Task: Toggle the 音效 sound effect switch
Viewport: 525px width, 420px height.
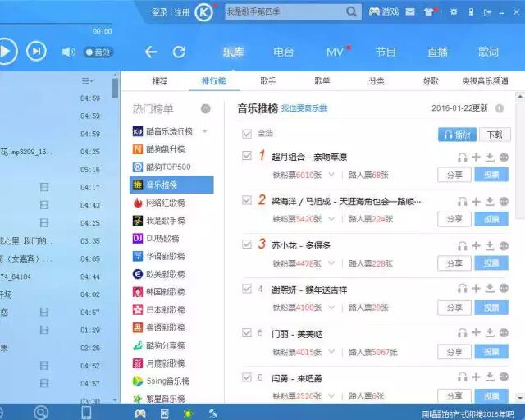Action: tap(98, 52)
